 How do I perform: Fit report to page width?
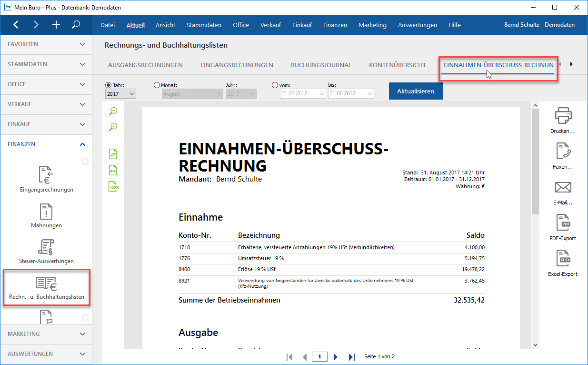coord(113,170)
